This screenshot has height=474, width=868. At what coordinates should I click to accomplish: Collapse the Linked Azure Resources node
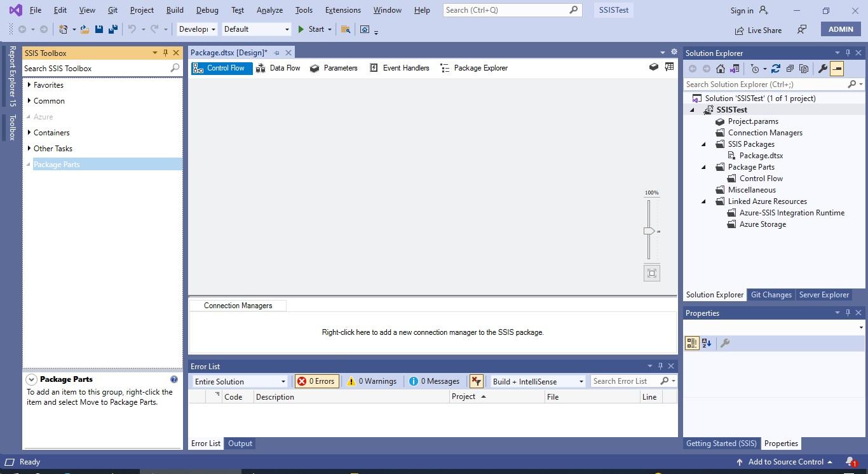point(703,201)
